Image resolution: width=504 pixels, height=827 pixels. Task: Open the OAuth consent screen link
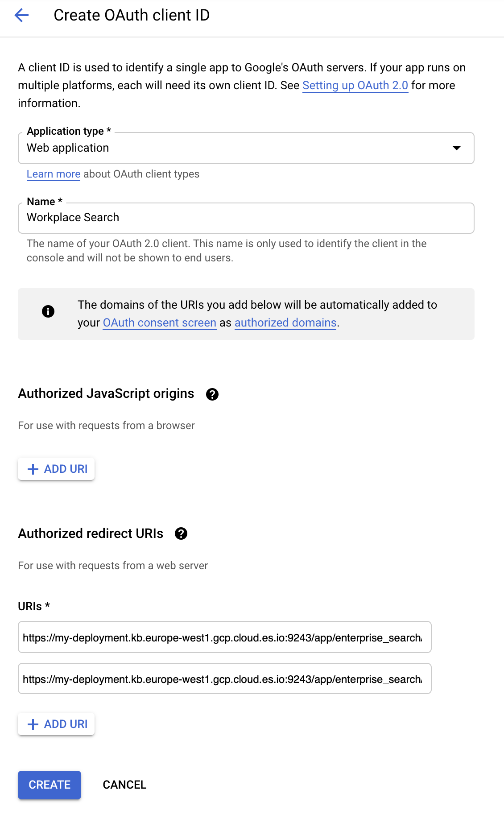coord(159,323)
